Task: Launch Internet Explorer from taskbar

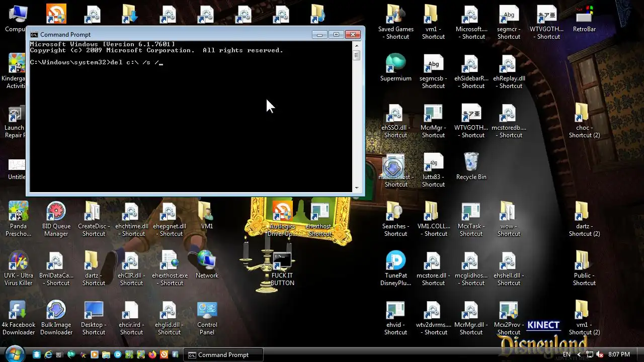Action: pyautogui.click(x=48, y=354)
